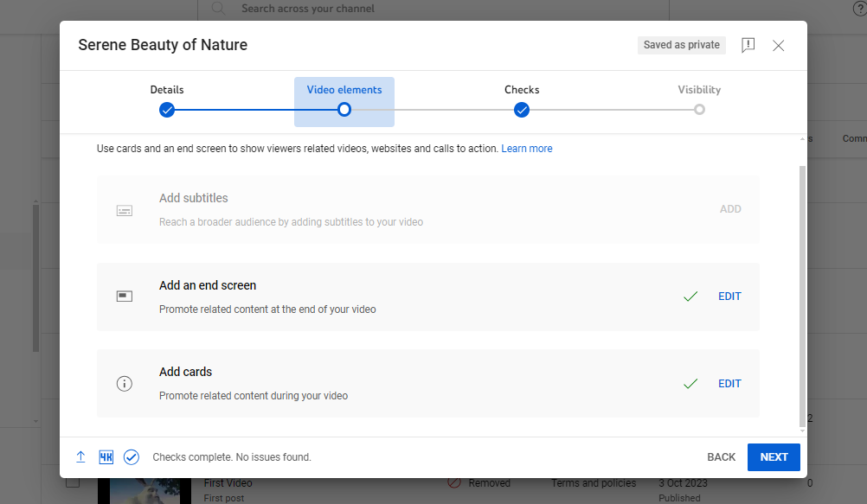The width and height of the screenshot is (867, 504).
Task: Click the Serene Beauty of Nature title
Action: pos(163,45)
